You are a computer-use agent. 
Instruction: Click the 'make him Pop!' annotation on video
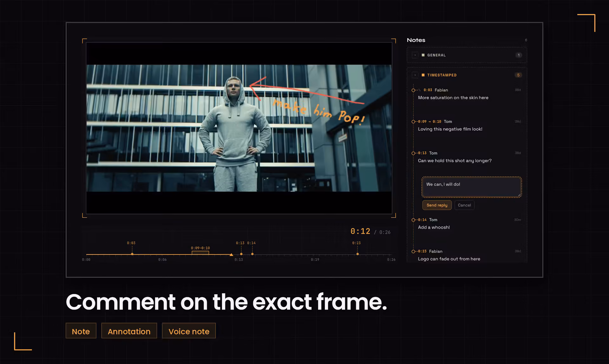(x=319, y=112)
